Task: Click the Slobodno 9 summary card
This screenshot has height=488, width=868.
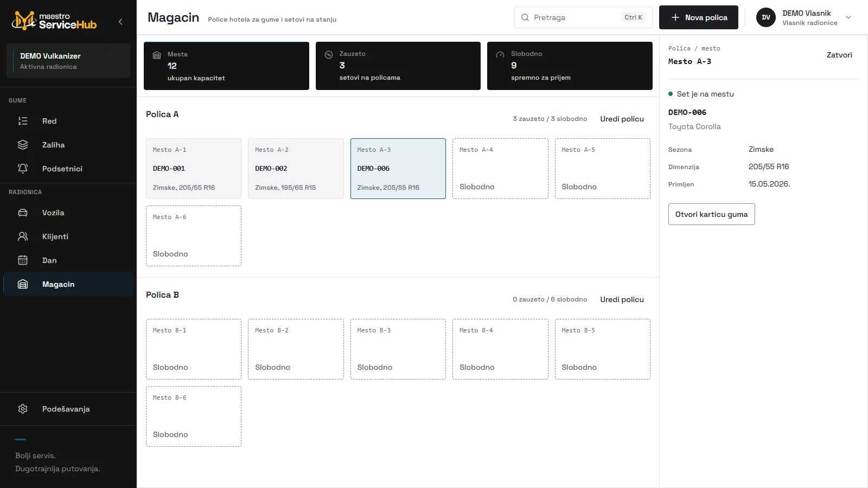Action: point(570,66)
